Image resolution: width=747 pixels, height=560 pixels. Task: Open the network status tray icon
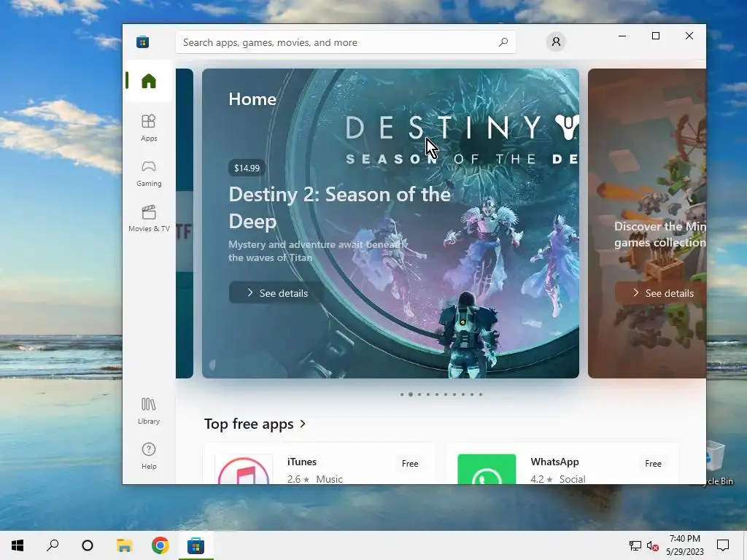point(635,545)
